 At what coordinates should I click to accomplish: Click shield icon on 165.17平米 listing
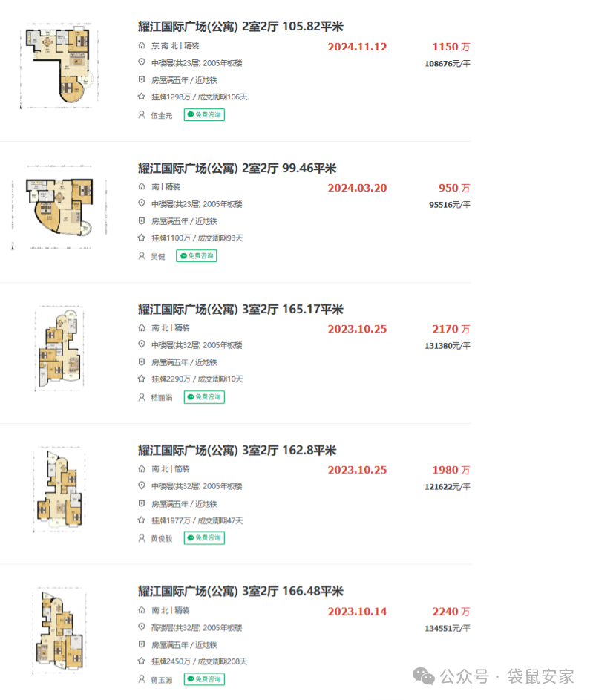(x=142, y=362)
